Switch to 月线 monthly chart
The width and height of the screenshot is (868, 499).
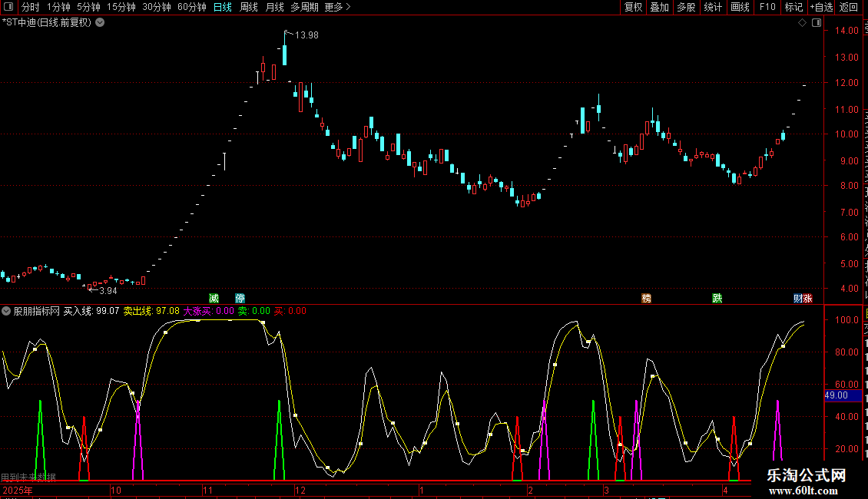pos(274,7)
